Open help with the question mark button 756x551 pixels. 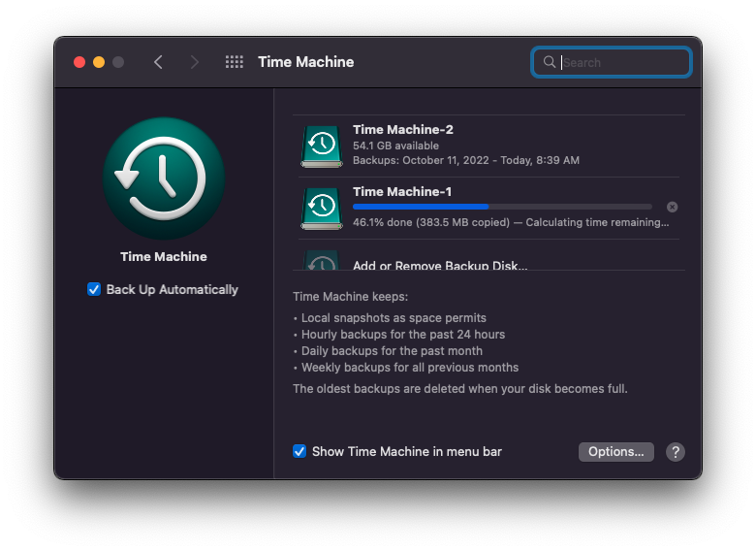pyautogui.click(x=676, y=452)
